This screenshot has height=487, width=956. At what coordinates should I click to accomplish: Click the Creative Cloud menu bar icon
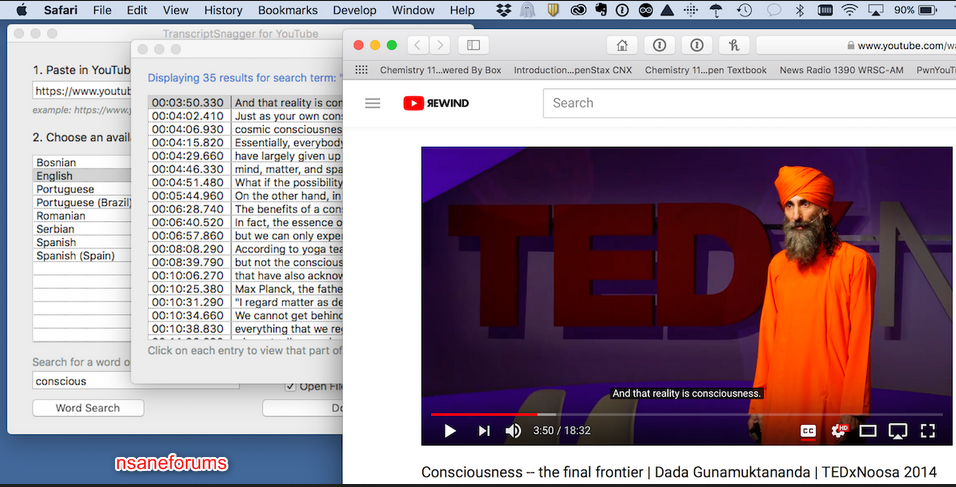pos(577,10)
